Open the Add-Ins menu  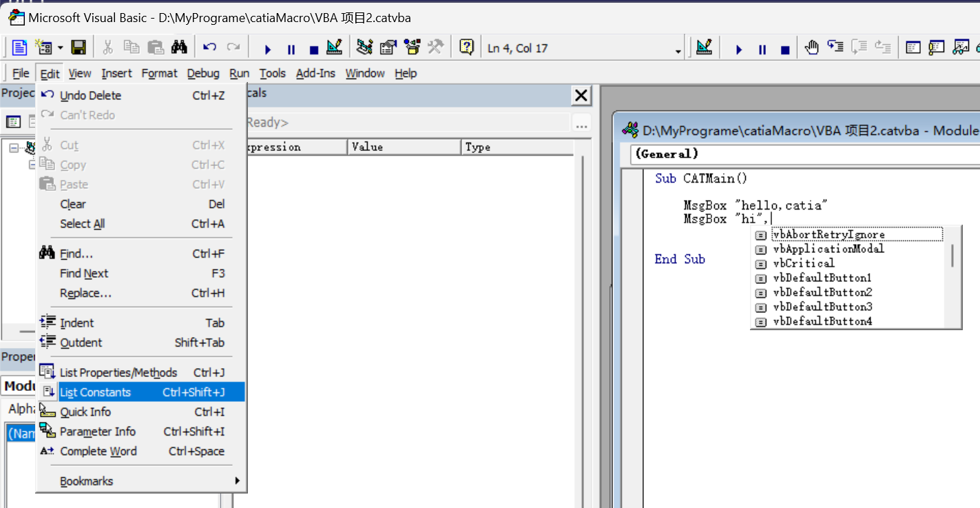coord(315,73)
